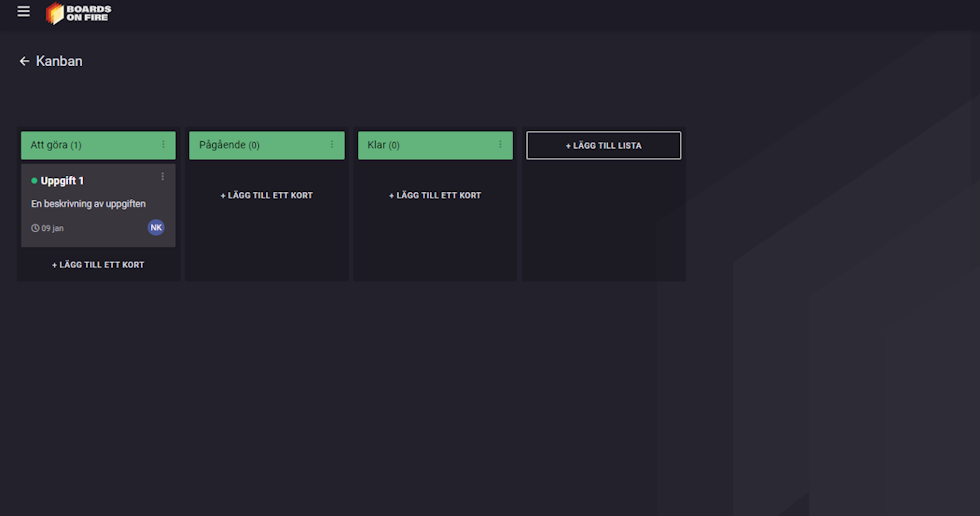The width and height of the screenshot is (980, 516).
Task: Select the Att göra list header
Action: pos(98,145)
